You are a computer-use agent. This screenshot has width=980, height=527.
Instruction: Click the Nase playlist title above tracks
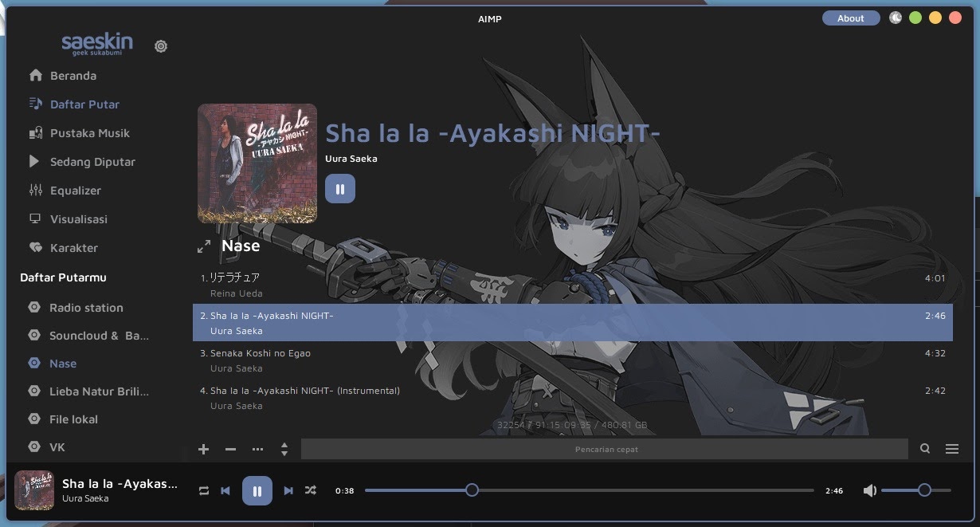[x=241, y=246]
